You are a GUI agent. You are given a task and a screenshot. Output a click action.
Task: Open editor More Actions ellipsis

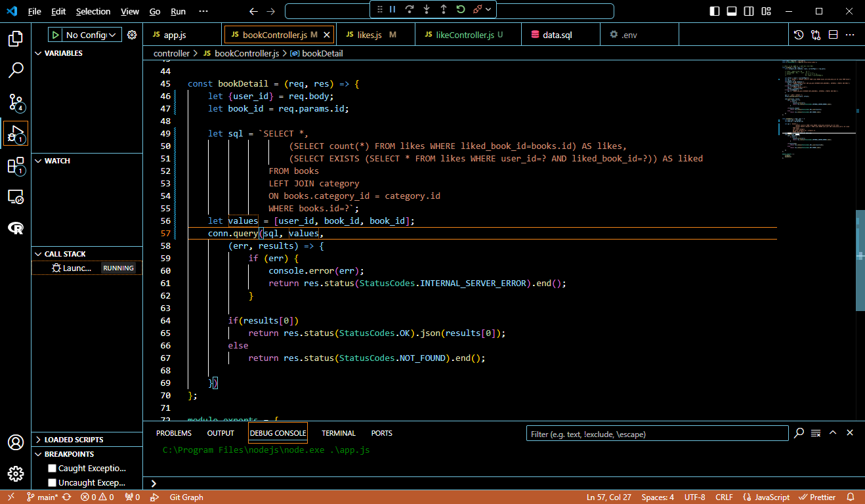click(x=850, y=35)
